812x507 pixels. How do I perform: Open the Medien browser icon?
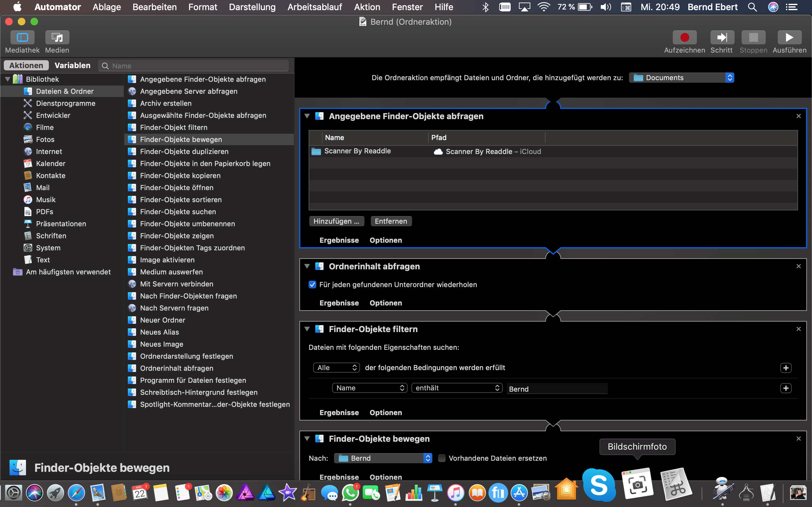[x=57, y=38]
